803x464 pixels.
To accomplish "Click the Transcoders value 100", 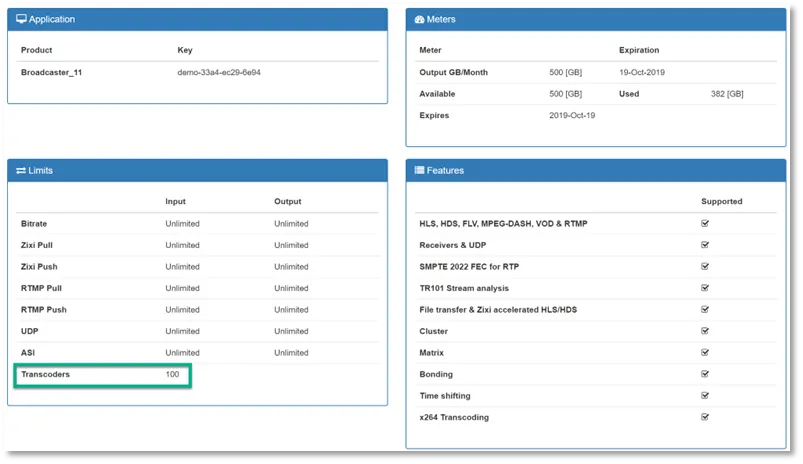I will pyautogui.click(x=172, y=374).
